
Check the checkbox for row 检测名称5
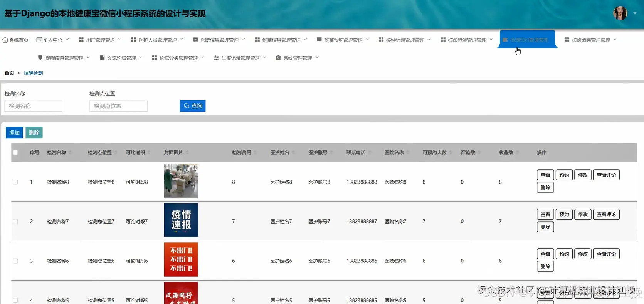pos(15,301)
